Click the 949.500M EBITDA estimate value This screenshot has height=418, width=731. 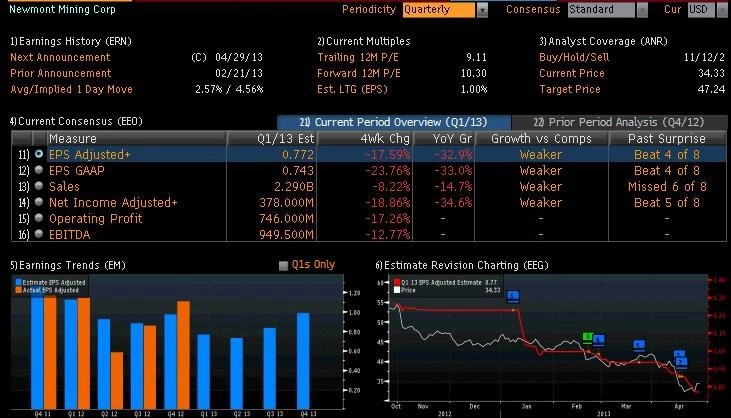287,234
